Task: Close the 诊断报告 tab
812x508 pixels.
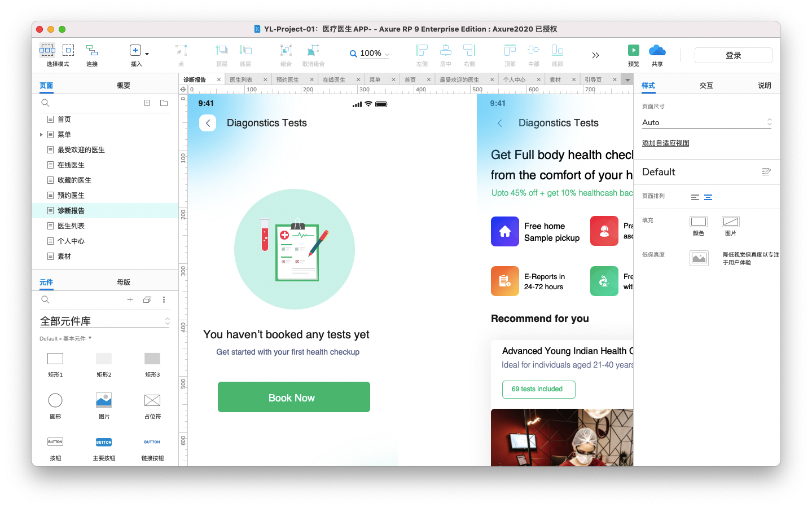Action: point(219,79)
